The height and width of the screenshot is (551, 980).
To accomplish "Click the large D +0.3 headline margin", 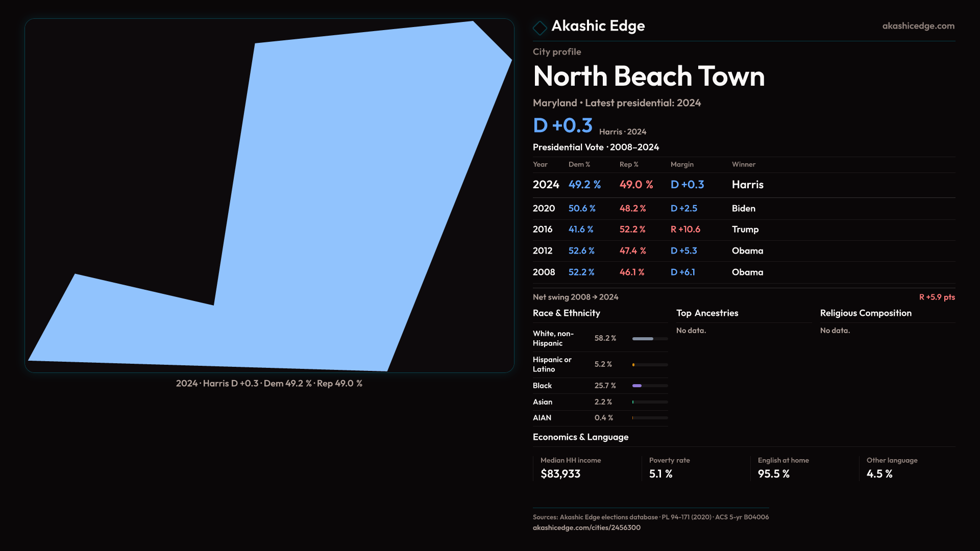I will point(562,126).
